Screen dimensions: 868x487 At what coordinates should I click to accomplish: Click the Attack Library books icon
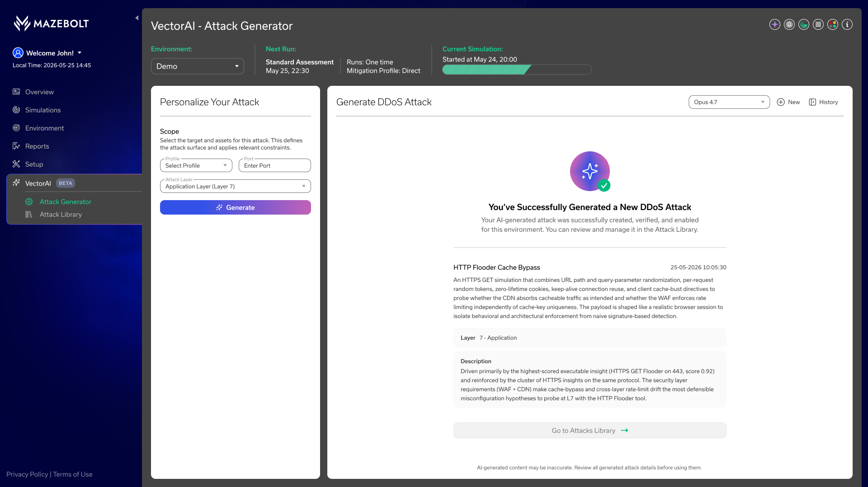pyautogui.click(x=29, y=214)
